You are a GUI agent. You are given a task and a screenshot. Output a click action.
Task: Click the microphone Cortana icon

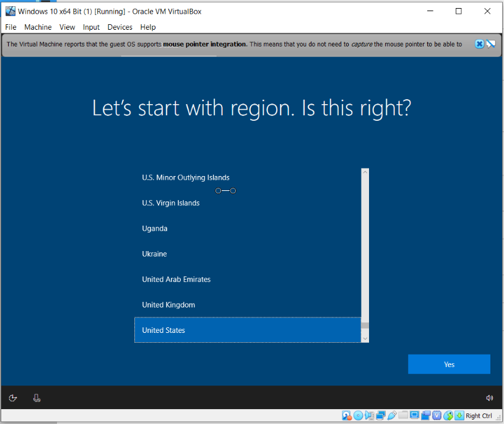coord(37,398)
